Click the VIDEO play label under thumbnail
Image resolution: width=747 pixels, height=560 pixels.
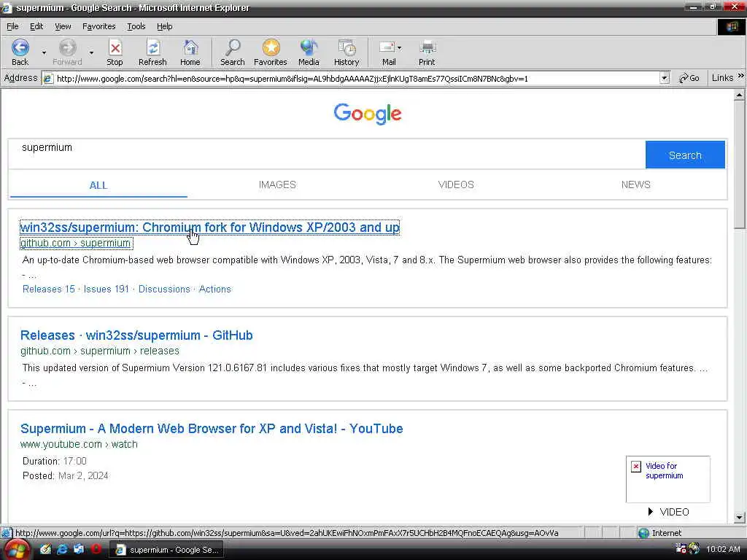(668, 512)
